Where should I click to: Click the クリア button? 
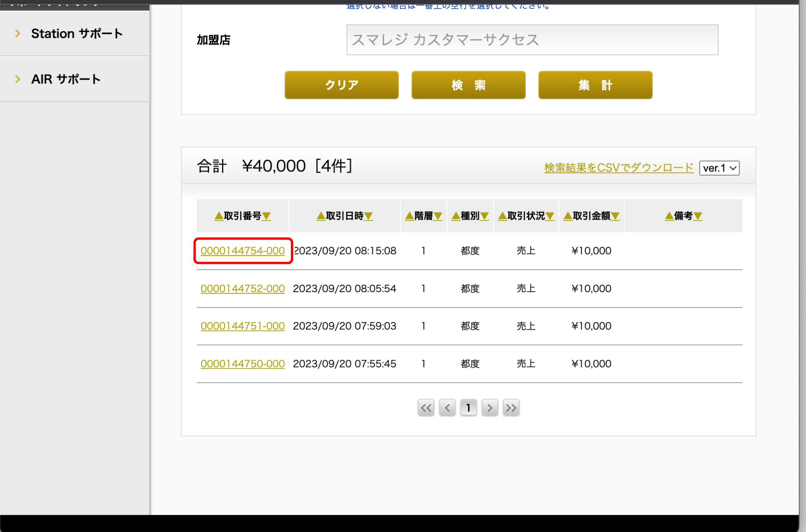[x=342, y=85]
